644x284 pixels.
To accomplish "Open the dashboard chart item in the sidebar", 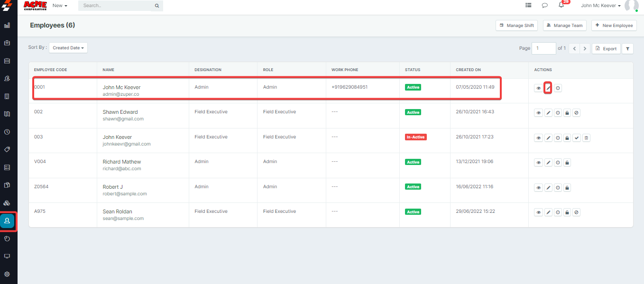I will point(7,25).
